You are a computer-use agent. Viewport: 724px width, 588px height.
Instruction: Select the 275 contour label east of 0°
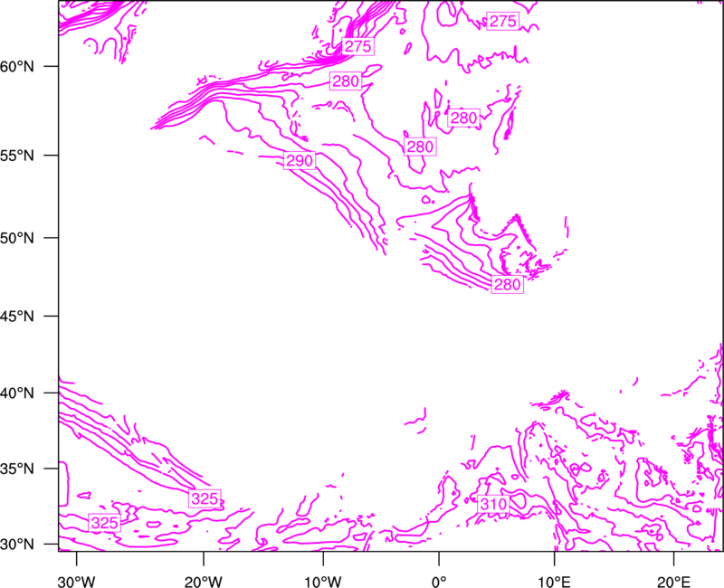click(x=503, y=21)
